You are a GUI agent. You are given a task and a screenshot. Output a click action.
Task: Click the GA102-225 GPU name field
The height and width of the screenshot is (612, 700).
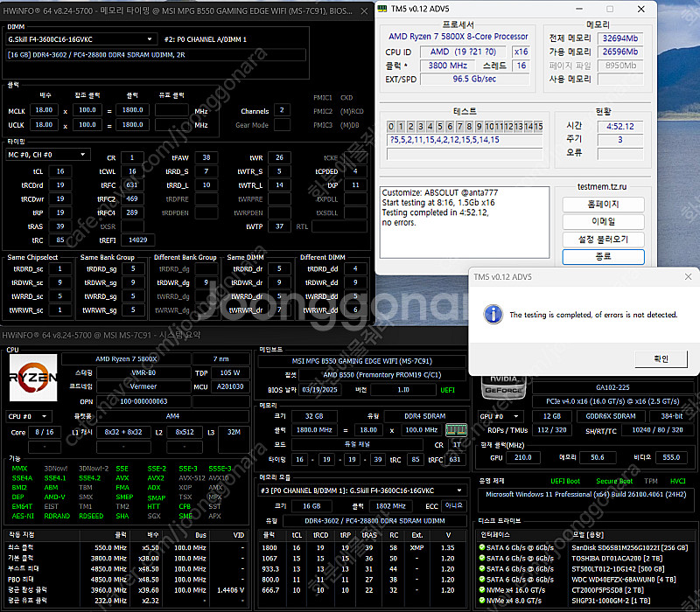(x=612, y=387)
